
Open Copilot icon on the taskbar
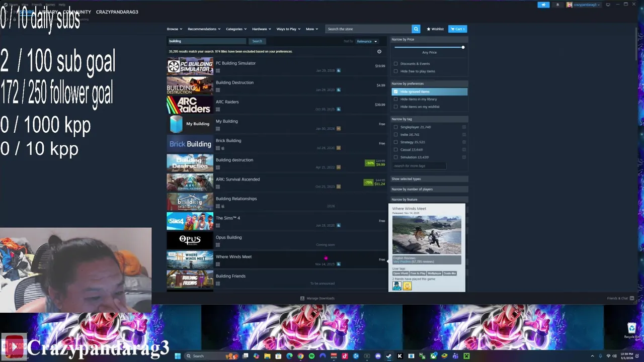256,356
